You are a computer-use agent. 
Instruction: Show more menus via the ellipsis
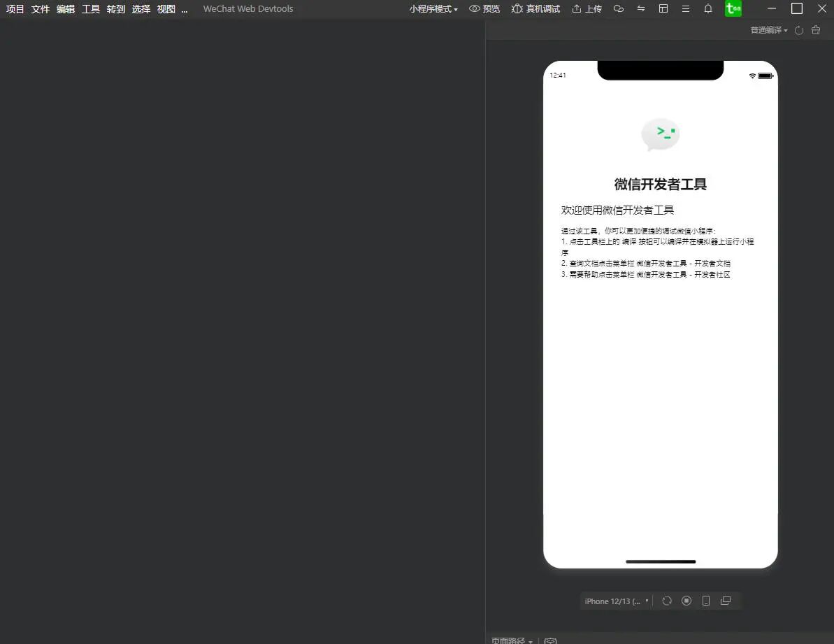pos(185,9)
